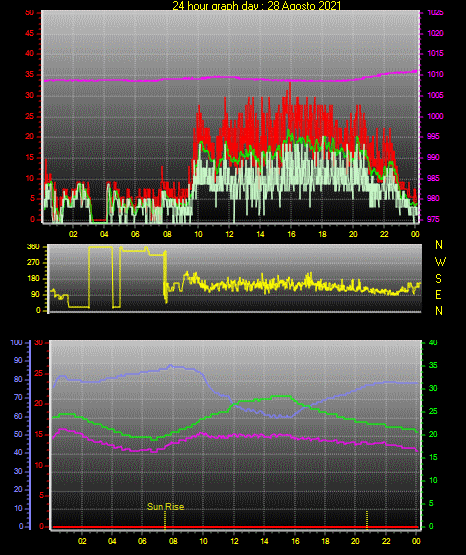This screenshot has width=466, height=555.
Task: Click the 16 hour label below the bottom graph
Action: pos(295,541)
